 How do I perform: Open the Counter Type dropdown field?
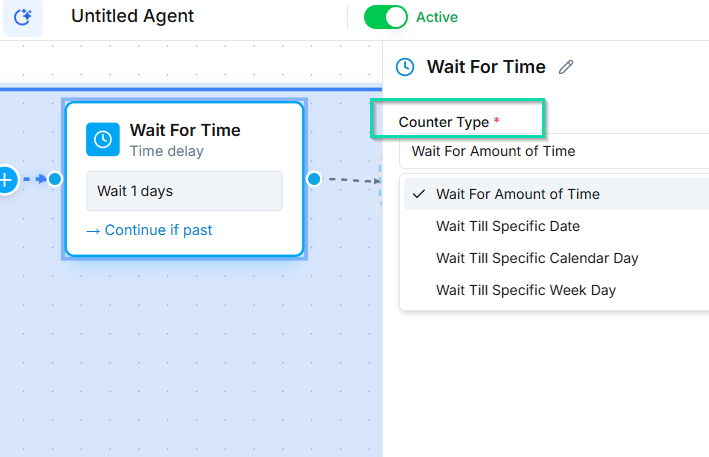tap(554, 152)
